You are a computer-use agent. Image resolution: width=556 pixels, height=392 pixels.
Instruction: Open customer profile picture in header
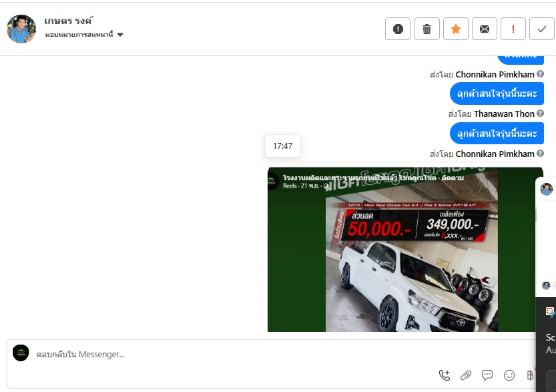click(21, 29)
